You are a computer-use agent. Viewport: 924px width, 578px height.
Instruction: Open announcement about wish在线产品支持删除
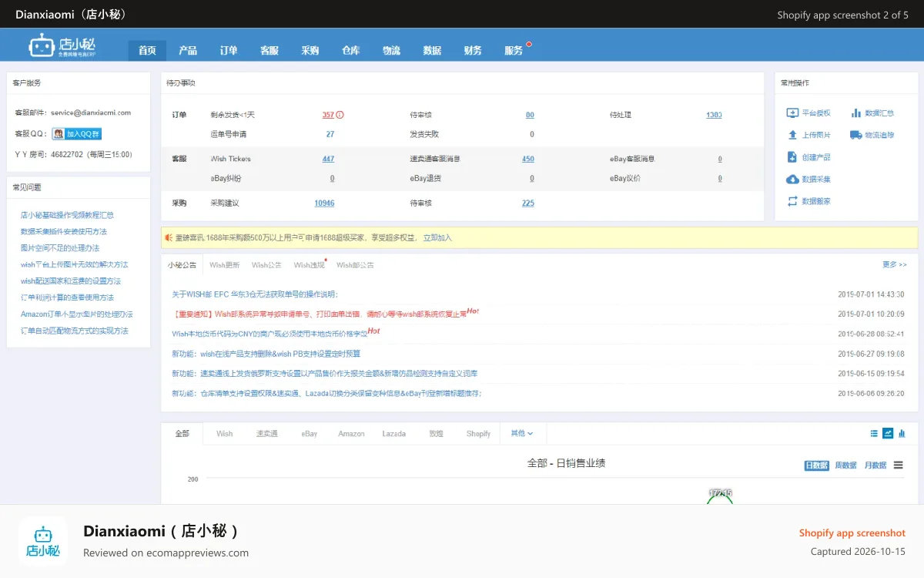[x=266, y=354]
